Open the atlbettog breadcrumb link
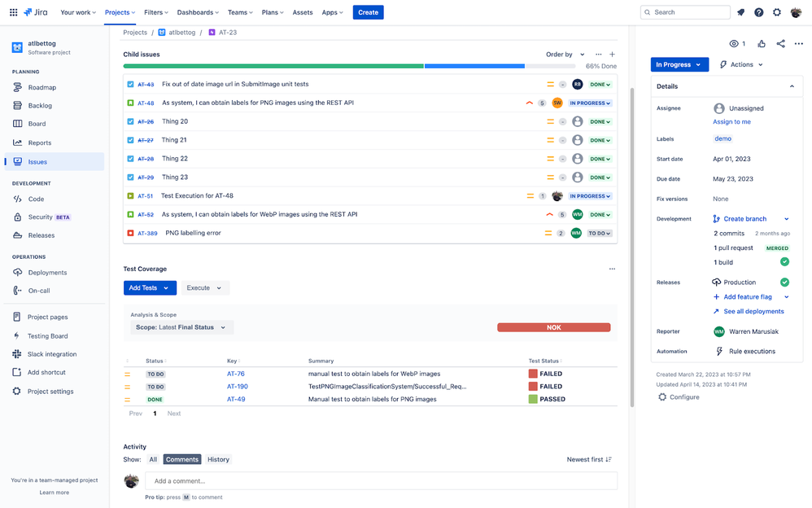This screenshot has width=812, height=508. 181,33
